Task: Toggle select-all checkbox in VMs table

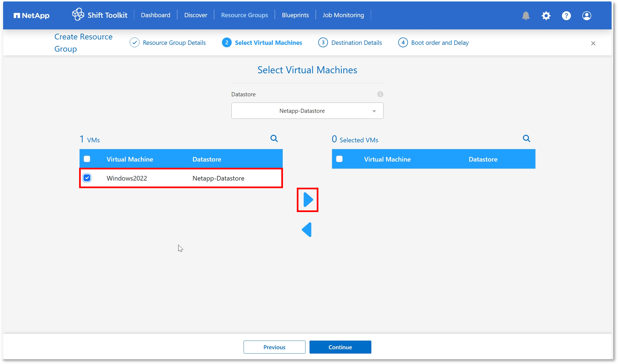Action: (87, 159)
